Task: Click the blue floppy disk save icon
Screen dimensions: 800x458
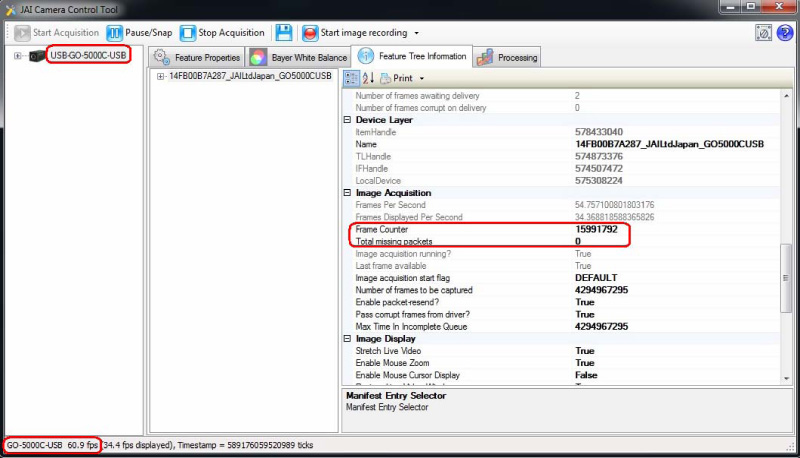Action: pos(284,33)
